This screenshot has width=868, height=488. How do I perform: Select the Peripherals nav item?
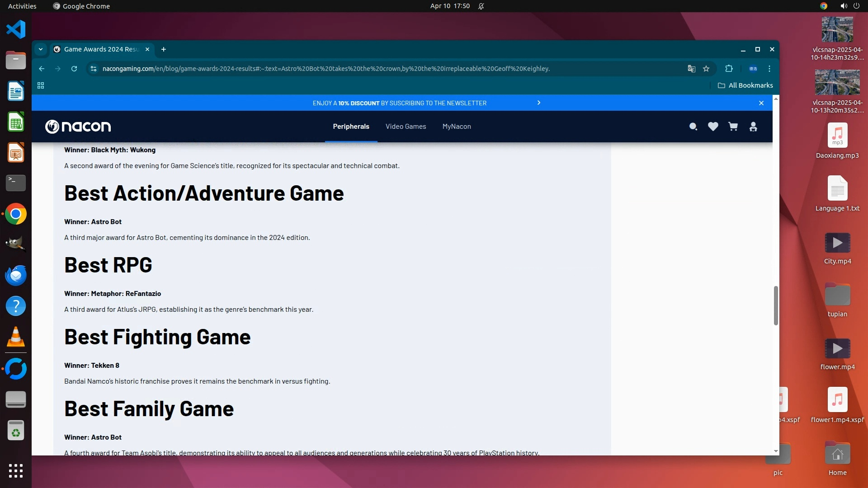tap(351, 127)
